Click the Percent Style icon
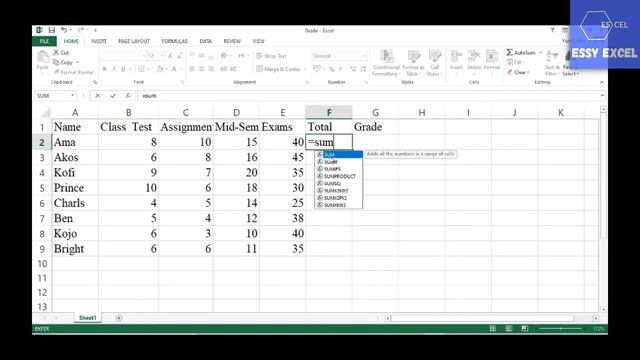The width and height of the screenshot is (640, 360). pyautogui.click(x=331, y=69)
